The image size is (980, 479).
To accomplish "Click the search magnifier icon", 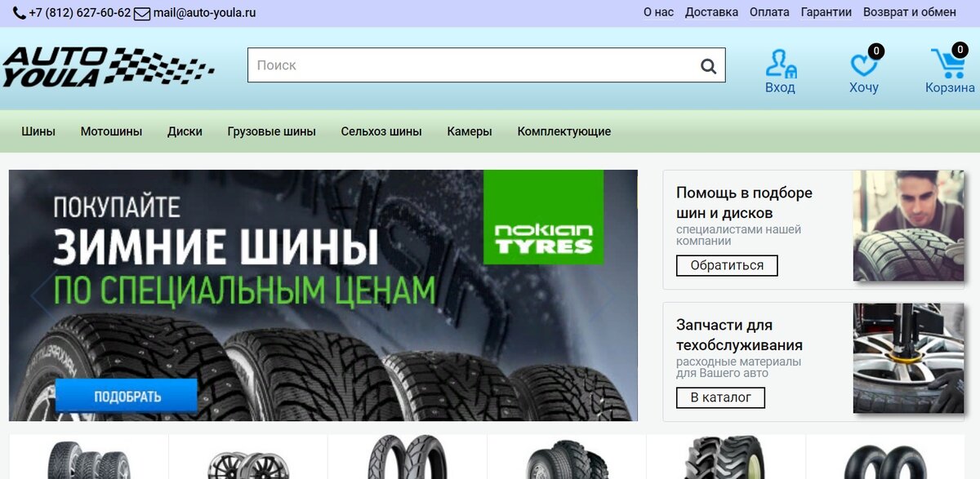I will 708,66.
